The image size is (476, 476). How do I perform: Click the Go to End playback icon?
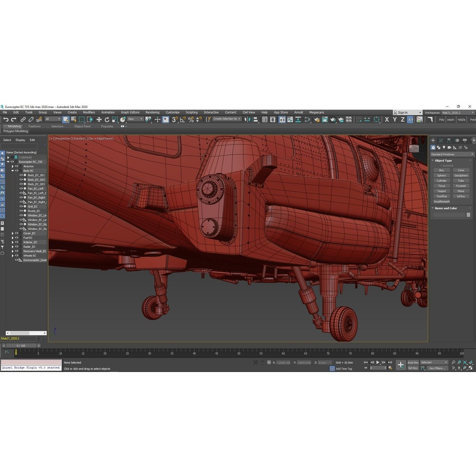[390, 362]
